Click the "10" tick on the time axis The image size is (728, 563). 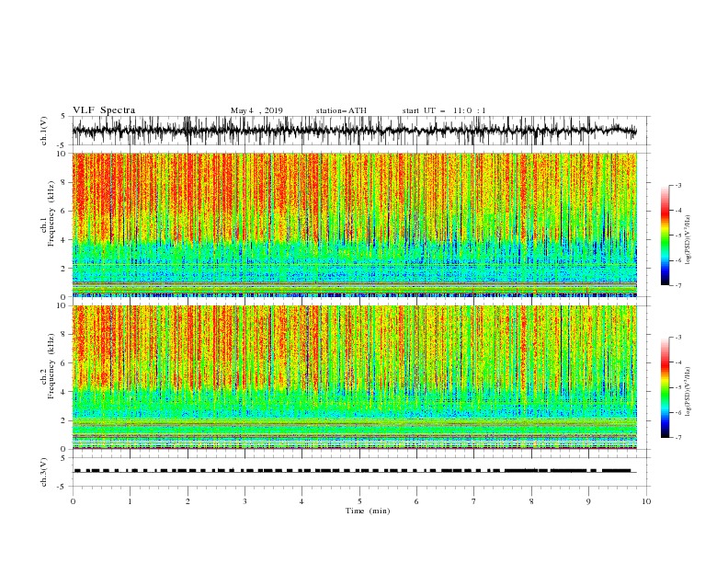[x=646, y=501]
